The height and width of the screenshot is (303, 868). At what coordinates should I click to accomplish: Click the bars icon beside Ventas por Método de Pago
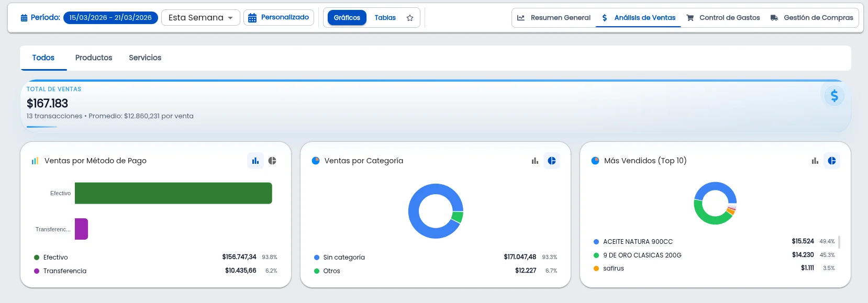coord(35,161)
